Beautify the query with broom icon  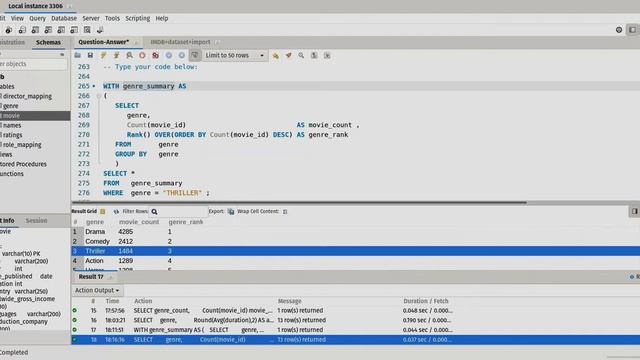[x=289, y=55]
